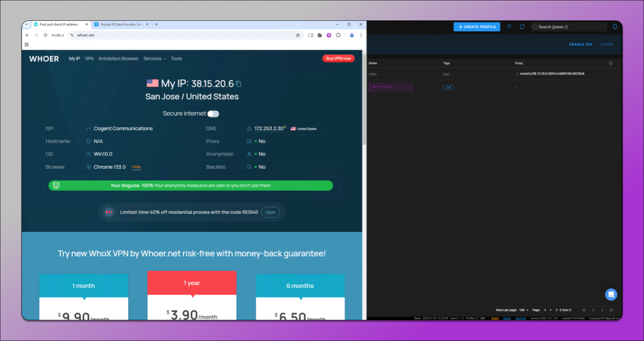Click the status link in status bar
This screenshot has height=341, width=644.
[x=507, y=318]
